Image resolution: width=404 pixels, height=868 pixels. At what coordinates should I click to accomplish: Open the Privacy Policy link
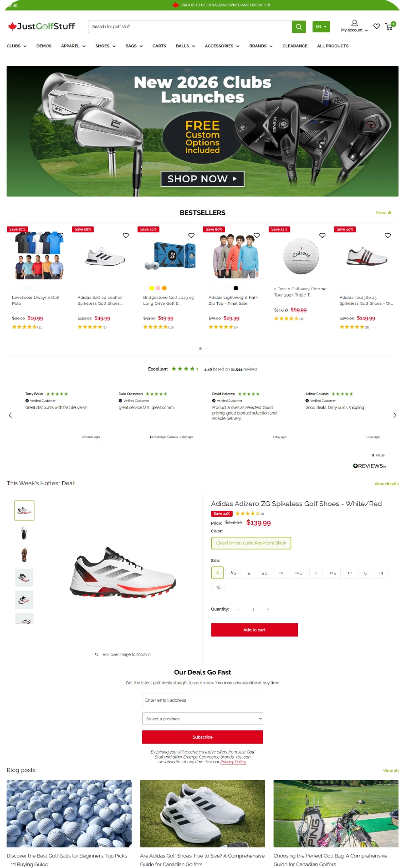[x=233, y=762]
